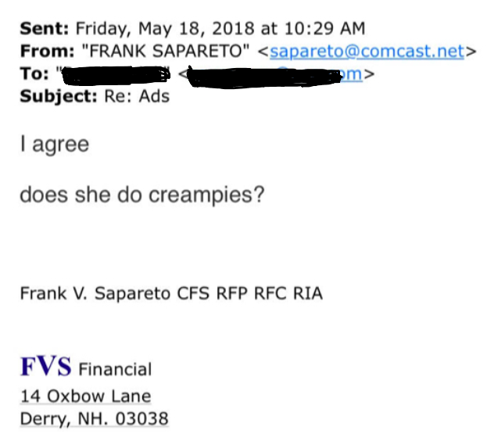Image resolution: width=498 pixels, height=448 pixels.
Task: Click the FVS logo in the signature
Action: [45, 367]
